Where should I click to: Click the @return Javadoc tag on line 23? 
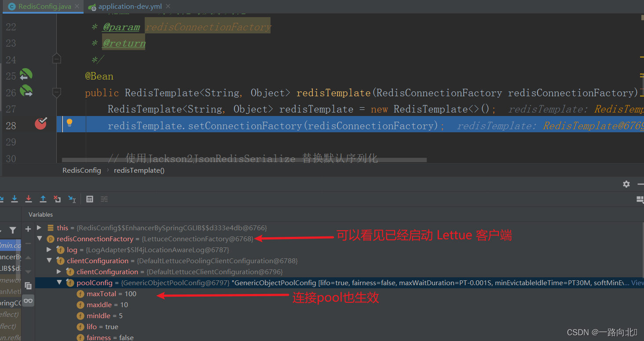click(x=124, y=43)
